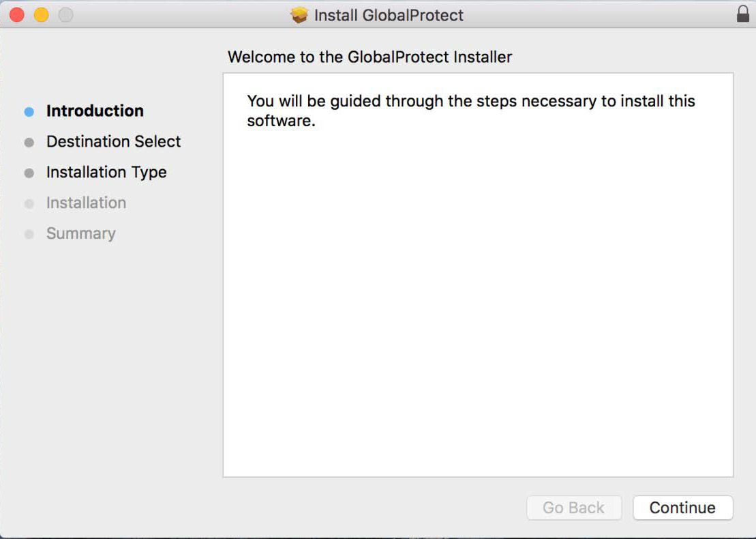
Task: Click the blue bullet beside Introduction
Action: (29, 111)
